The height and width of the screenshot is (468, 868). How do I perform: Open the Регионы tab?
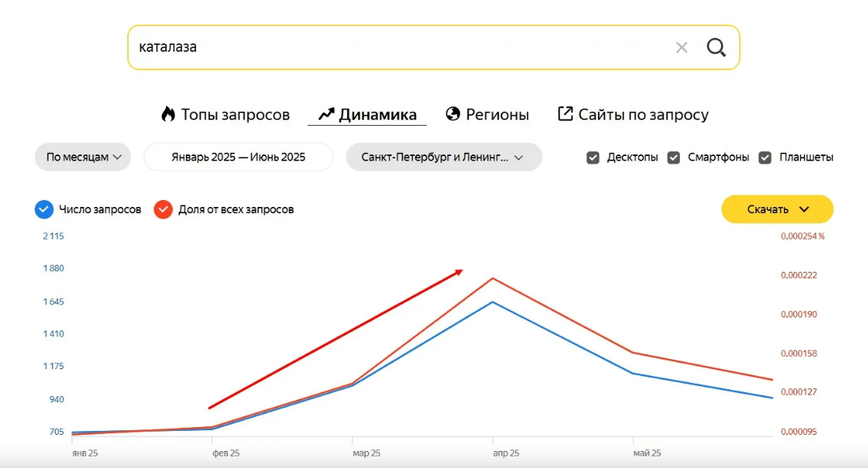click(x=497, y=115)
